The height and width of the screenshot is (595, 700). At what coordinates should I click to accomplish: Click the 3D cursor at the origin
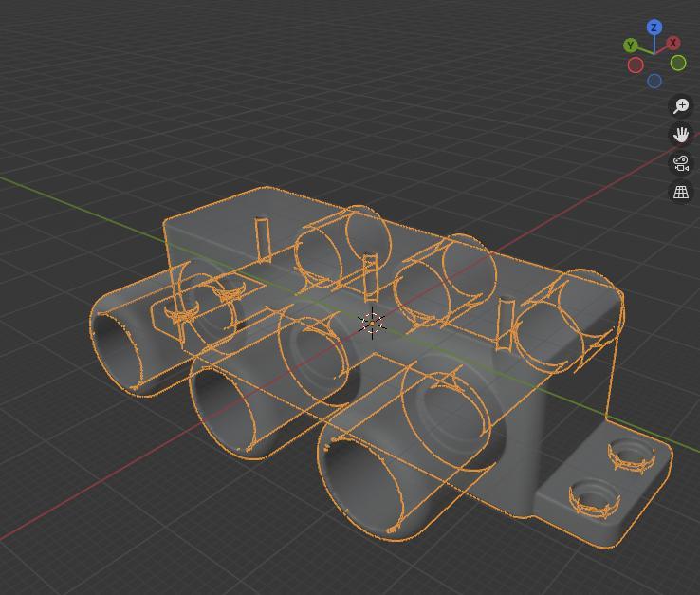(373, 323)
